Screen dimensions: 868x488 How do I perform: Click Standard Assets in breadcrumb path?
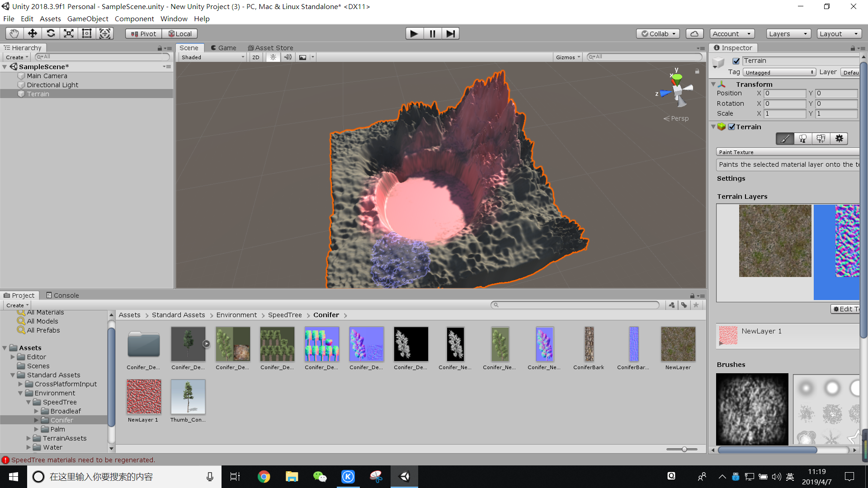coord(178,315)
